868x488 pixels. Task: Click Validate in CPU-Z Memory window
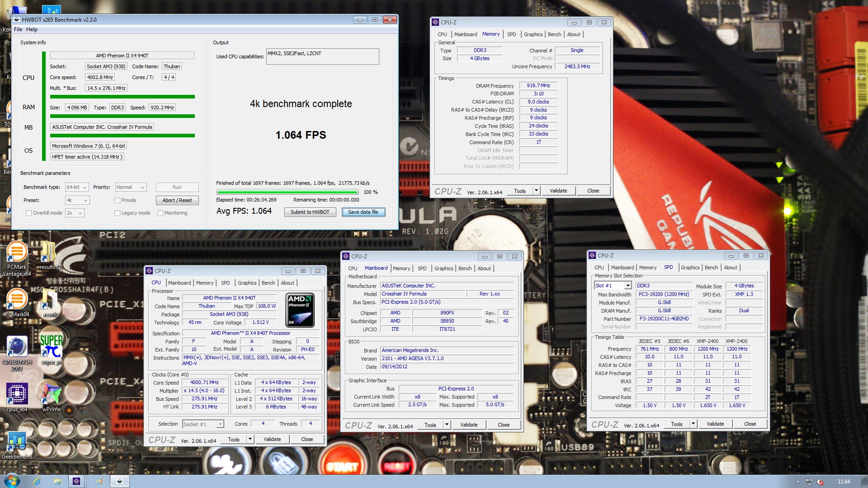(x=558, y=191)
